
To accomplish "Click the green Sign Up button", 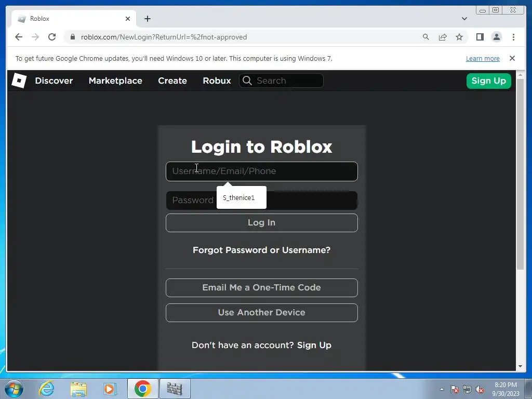I will tap(488, 81).
